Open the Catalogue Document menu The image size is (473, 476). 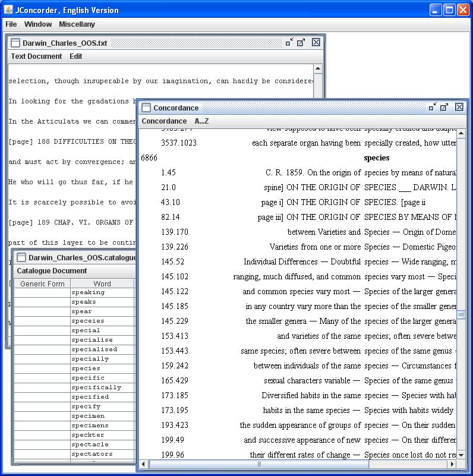tap(52, 271)
